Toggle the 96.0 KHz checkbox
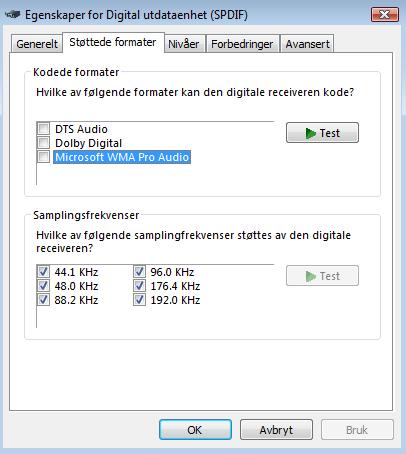This screenshot has height=454, width=406. point(140,272)
